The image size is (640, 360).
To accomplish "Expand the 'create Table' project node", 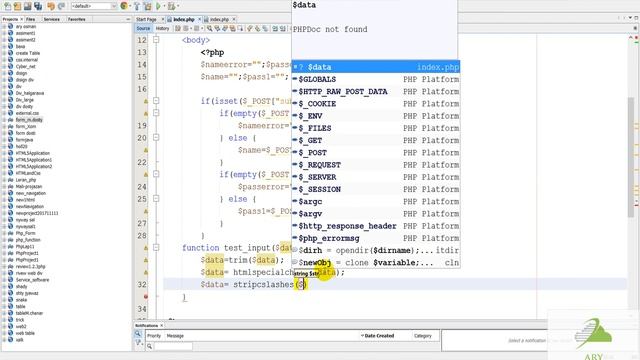I will point(4,53).
